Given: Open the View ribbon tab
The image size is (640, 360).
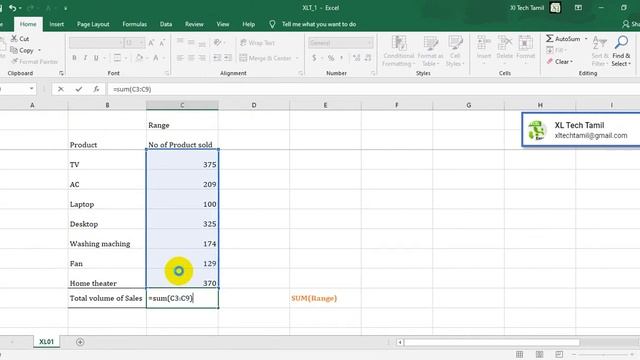Looking at the screenshot, I should click(222, 24).
